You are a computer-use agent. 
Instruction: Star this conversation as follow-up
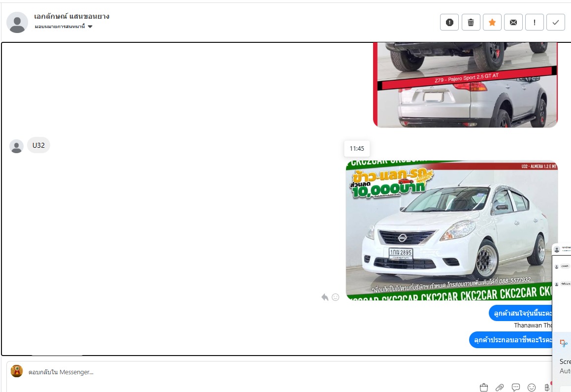(x=492, y=22)
